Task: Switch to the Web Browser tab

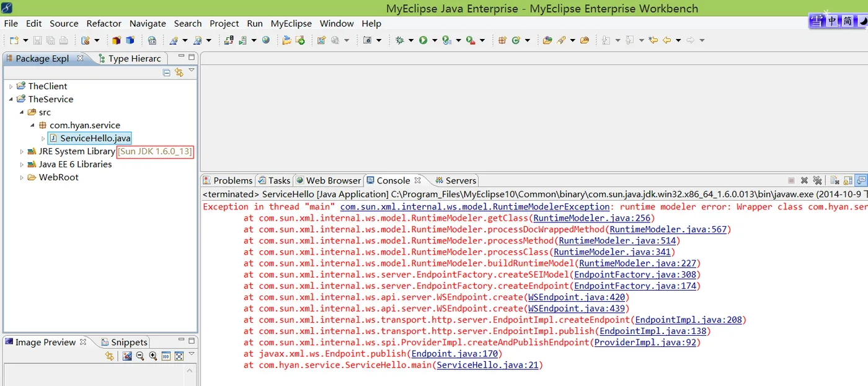Action: click(x=328, y=180)
